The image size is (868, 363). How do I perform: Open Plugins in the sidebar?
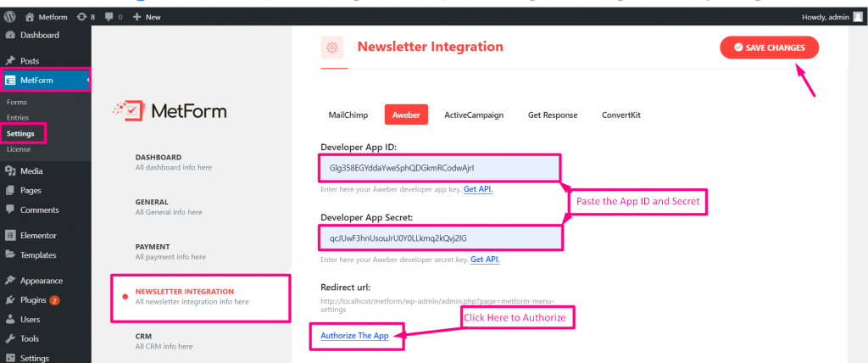[x=33, y=300]
